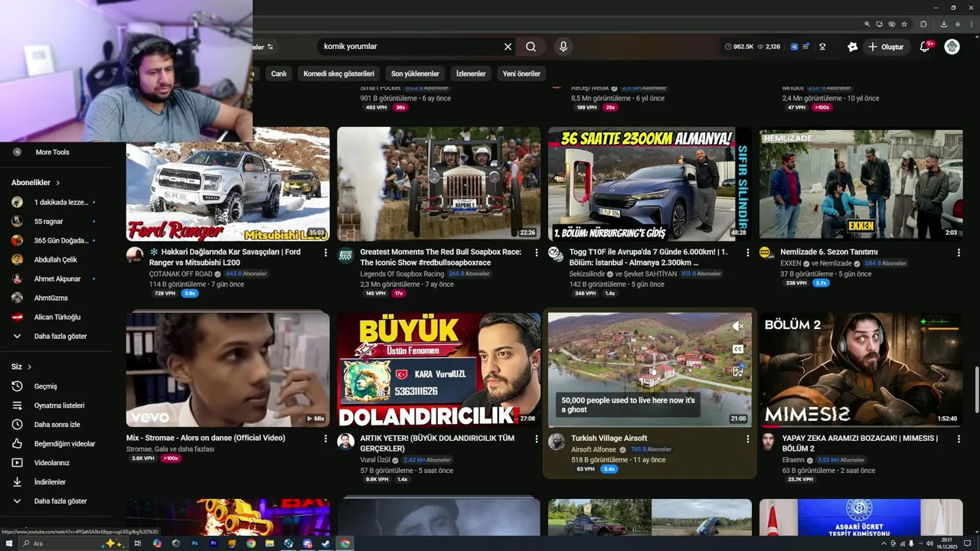Open Vural Üzül channel avatar
Screen dimensions: 980x551
click(346, 442)
